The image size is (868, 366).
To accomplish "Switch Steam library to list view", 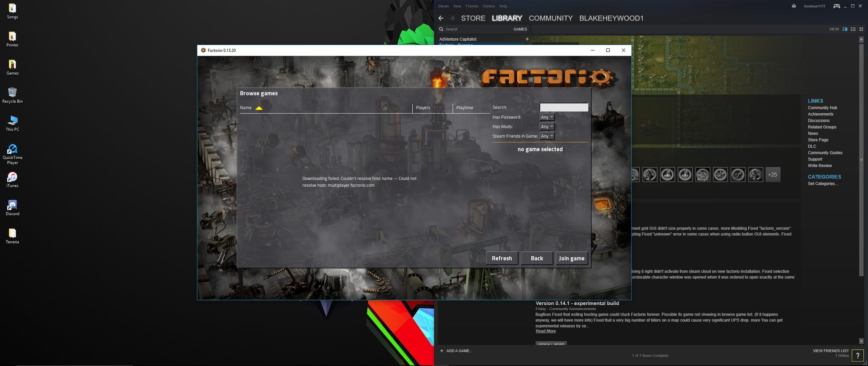I will point(853,29).
